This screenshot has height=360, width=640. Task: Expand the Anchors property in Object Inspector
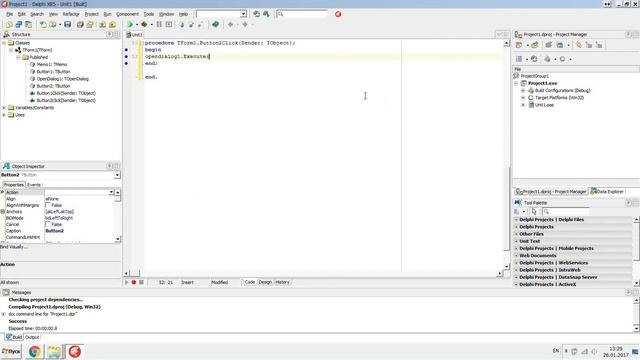coord(3,211)
